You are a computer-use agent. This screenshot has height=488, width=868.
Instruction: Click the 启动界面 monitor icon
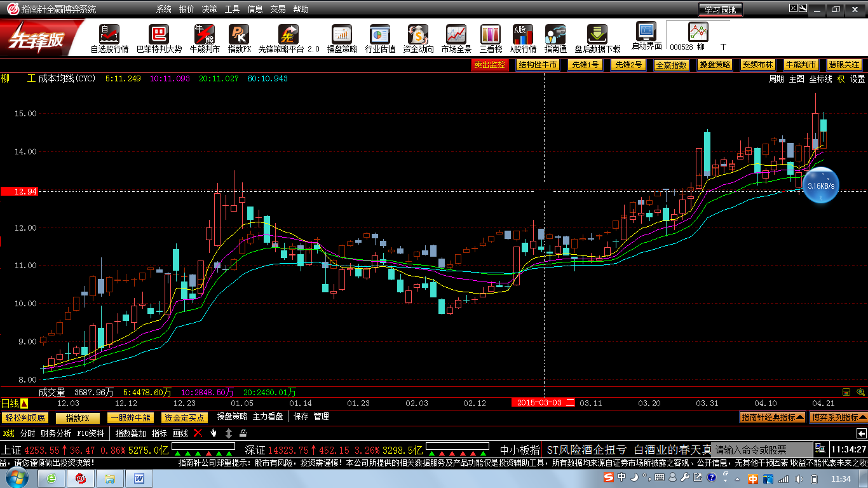646,31
